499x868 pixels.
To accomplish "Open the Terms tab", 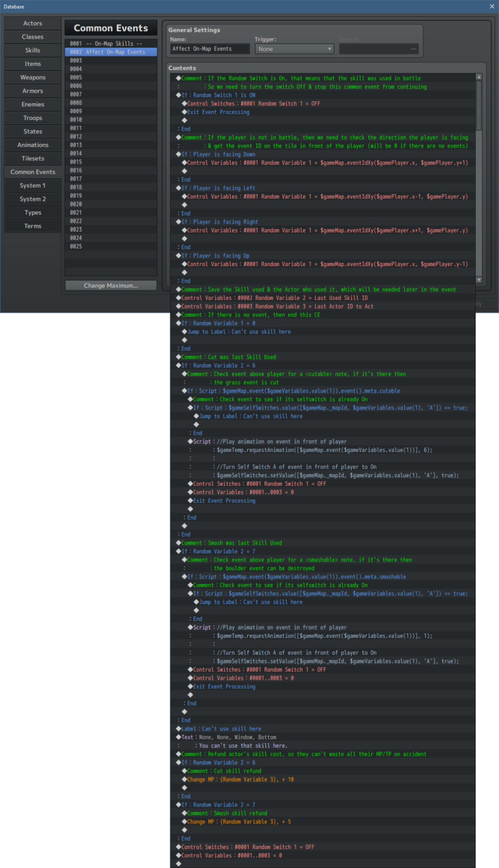I will (33, 226).
